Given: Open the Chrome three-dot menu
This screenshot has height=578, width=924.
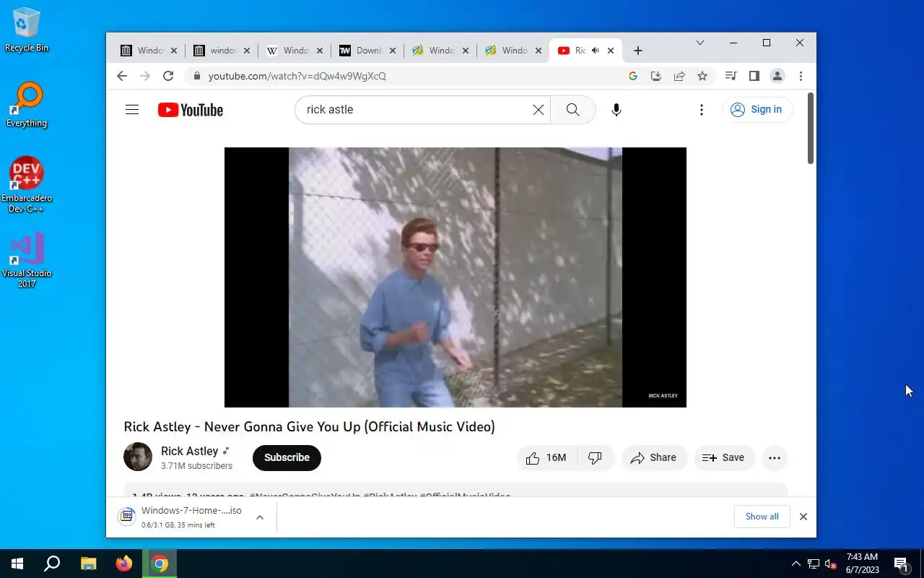Looking at the screenshot, I should 801,76.
